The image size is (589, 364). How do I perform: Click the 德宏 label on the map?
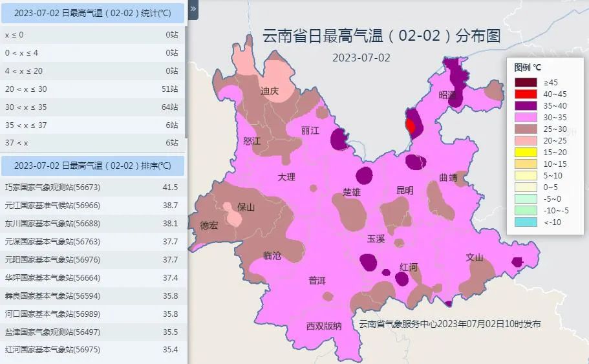[x=209, y=226]
